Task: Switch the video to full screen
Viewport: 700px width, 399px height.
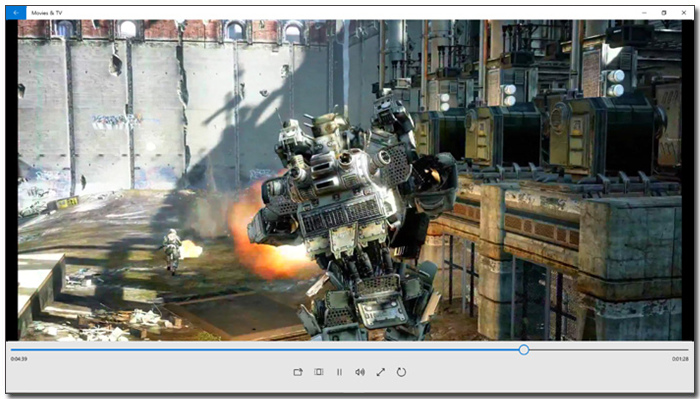Action: [380, 372]
